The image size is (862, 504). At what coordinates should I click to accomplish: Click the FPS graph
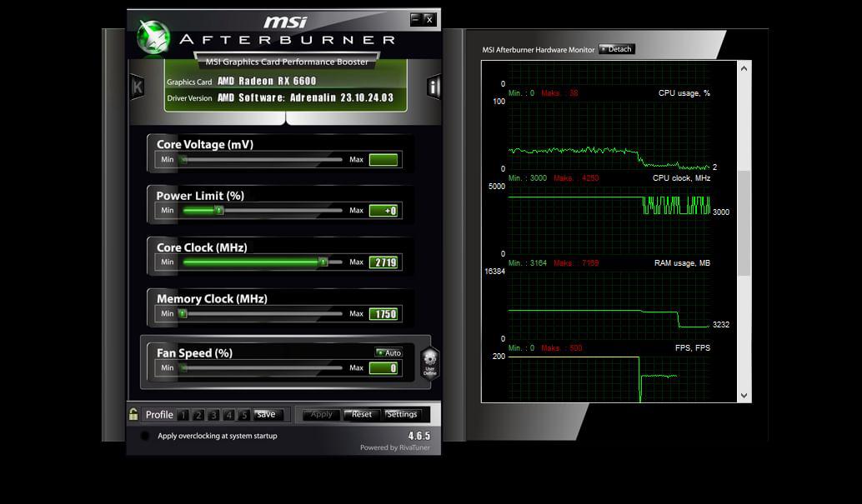coord(609,379)
